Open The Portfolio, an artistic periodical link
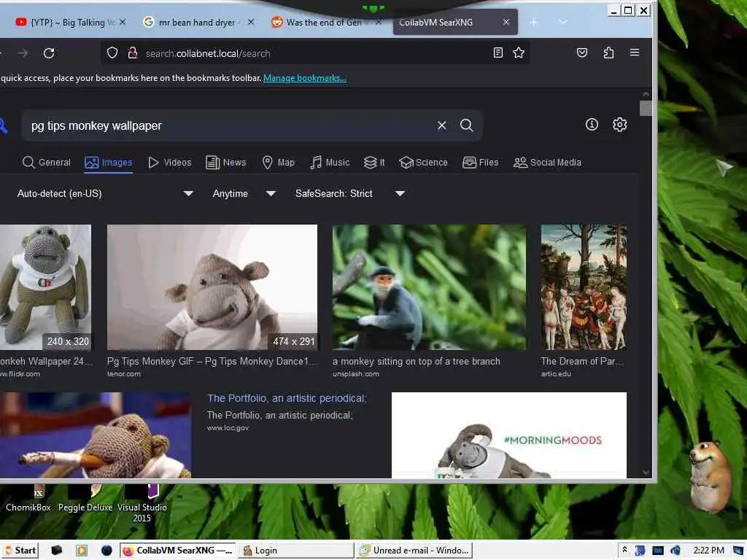 (287, 399)
